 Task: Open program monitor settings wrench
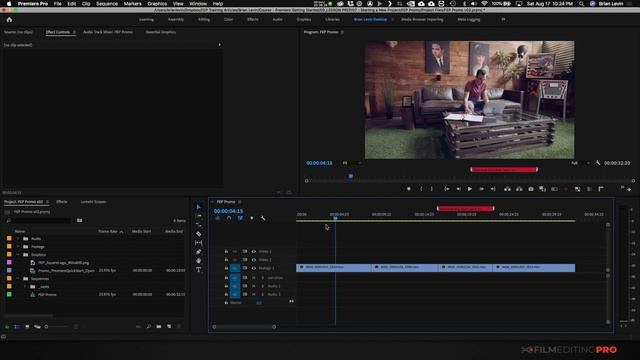click(598, 163)
